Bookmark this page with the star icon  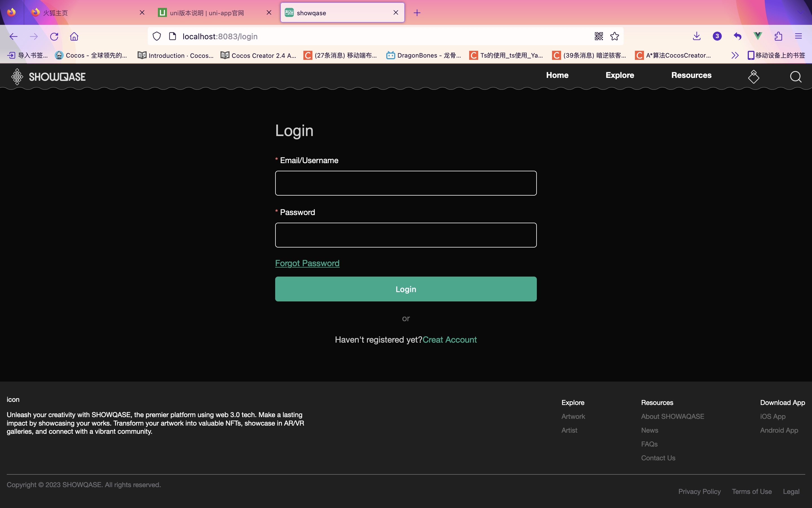(x=614, y=36)
